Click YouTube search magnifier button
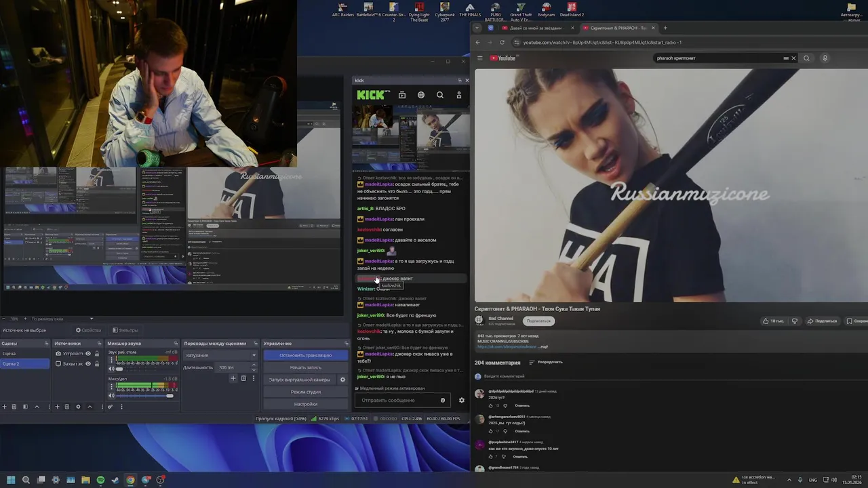Image resolution: width=868 pixels, height=488 pixels. (x=806, y=58)
